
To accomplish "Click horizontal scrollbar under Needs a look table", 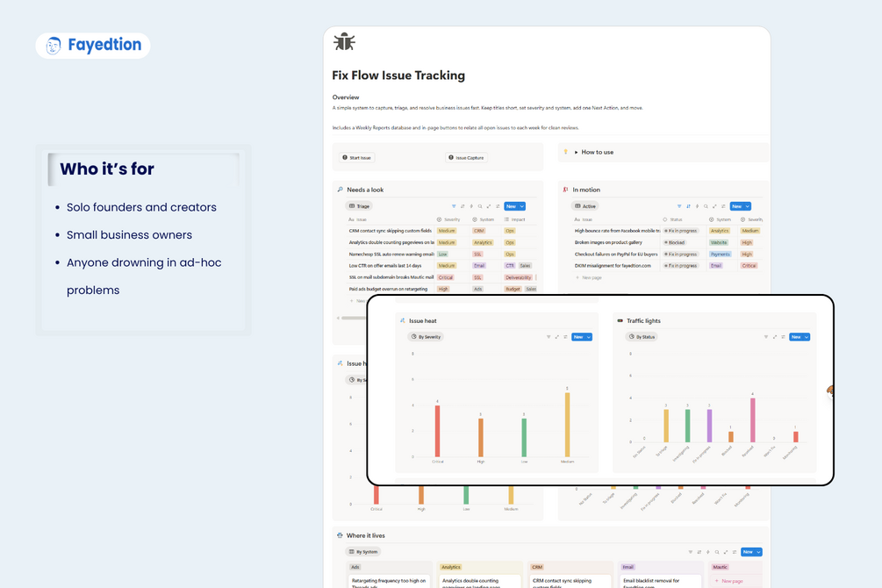I will click(355, 318).
